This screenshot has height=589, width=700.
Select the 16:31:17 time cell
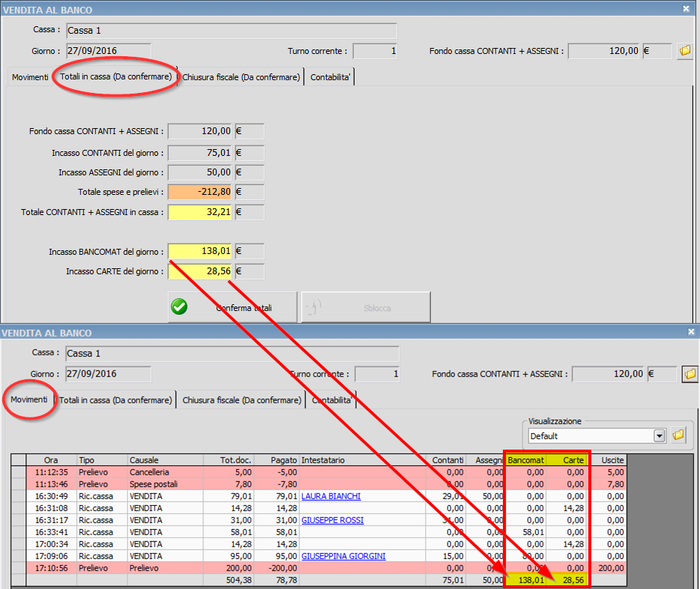tap(52, 520)
